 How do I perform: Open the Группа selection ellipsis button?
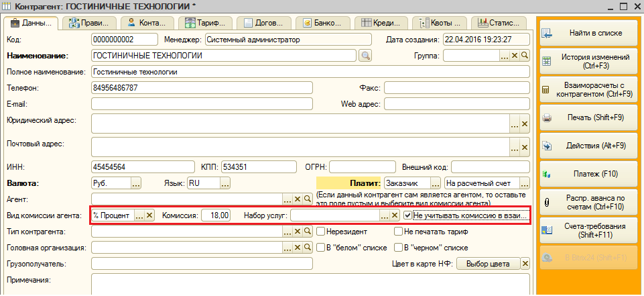pyautogui.click(x=505, y=56)
